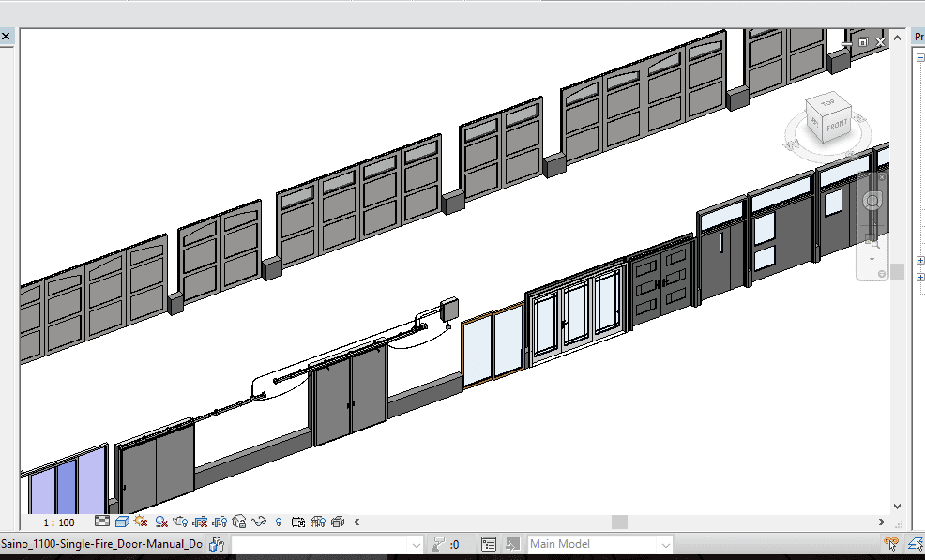
Task: Toggle Reveal Hidden Elements lightbulb
Action: pos(279,522)
